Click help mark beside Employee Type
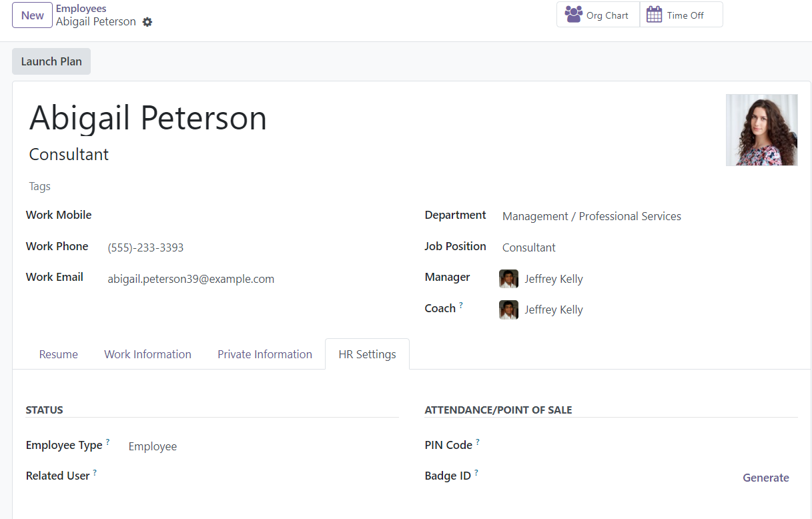812x519 pixels. 107,442
